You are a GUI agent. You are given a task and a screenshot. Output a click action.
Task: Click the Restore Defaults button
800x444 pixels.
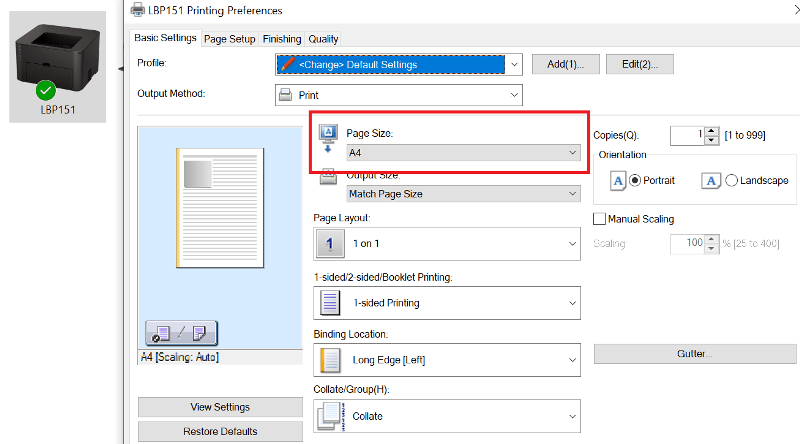pyautogui.click(x=220, y=432)
